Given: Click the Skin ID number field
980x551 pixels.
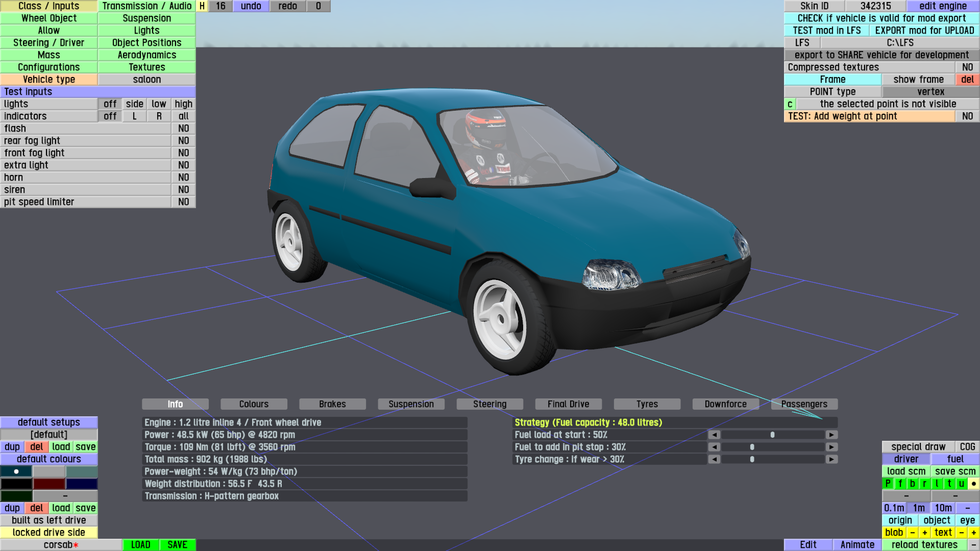Looking at the screenshot, I should [x=875, y=6].
